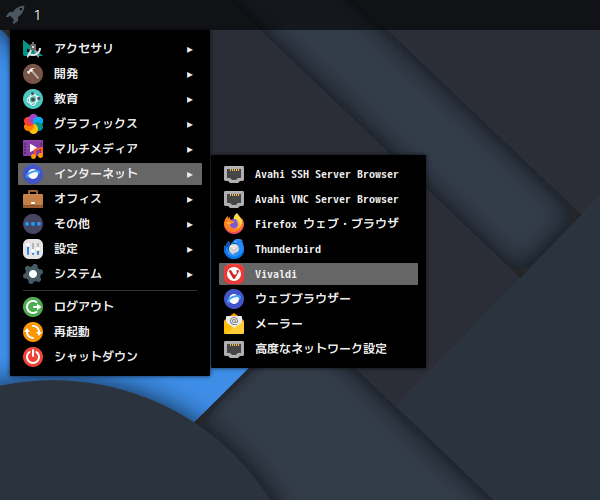The image size is (600, 500).
Task: Expand the グラフィックス submenu arrow
Action: (x=189, y=125)
